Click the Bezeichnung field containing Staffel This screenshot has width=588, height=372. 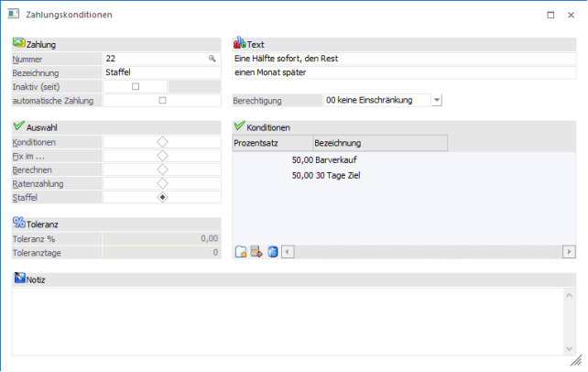(x=161, y=72)
